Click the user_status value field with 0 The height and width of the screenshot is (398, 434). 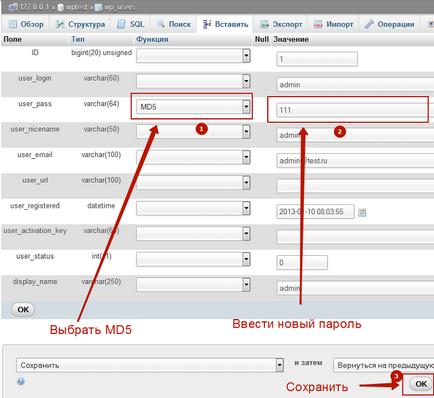302,263
